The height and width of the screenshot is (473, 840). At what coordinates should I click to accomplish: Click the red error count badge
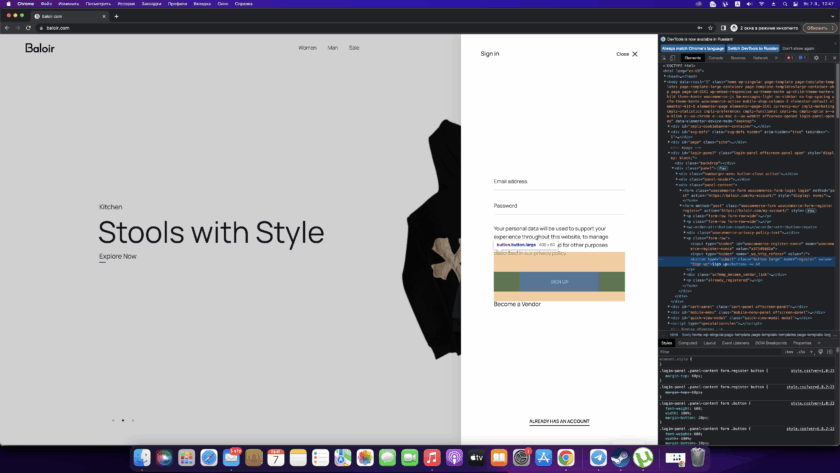click(x=790, y=58)
